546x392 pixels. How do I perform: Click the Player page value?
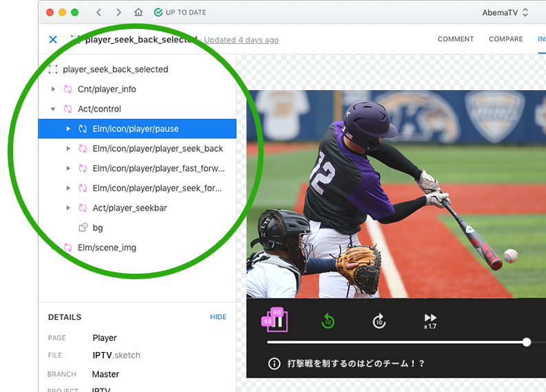click(x=105, y=338)
